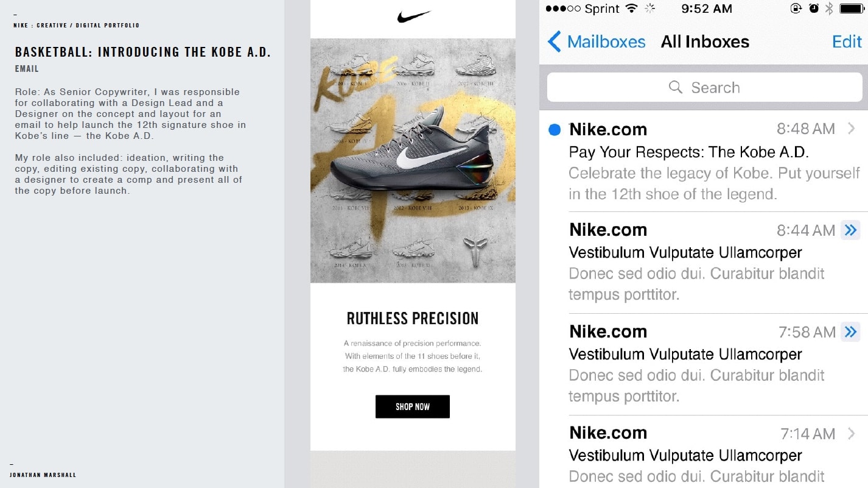Viewport: 868px width, 488px height.
Task: Click the Nike swoosh logo
Action: (414, 17)
